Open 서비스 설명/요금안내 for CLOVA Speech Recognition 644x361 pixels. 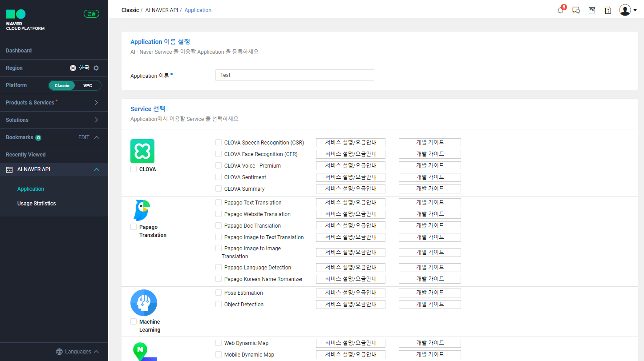point(351,143)
